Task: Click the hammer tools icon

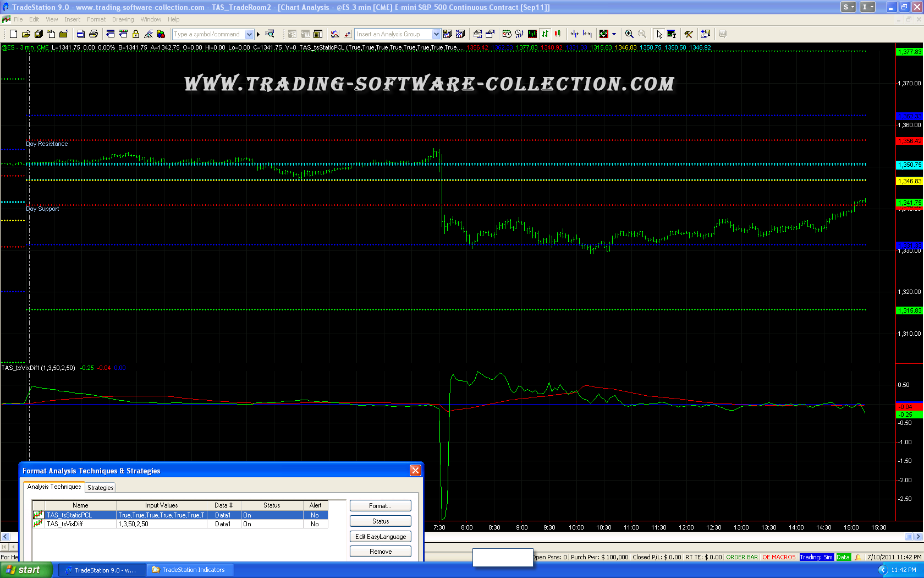Action: click(x=689, y=34)
